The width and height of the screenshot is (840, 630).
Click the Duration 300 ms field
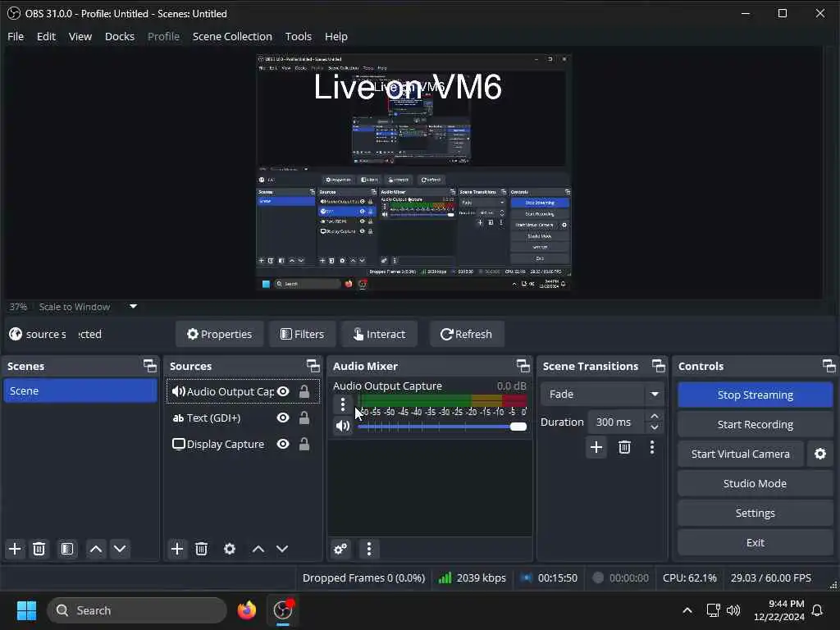tap(618, 422)
